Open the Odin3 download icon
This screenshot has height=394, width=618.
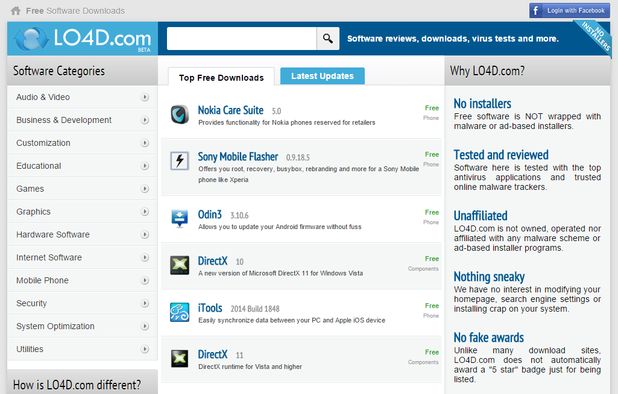[180, 218]
